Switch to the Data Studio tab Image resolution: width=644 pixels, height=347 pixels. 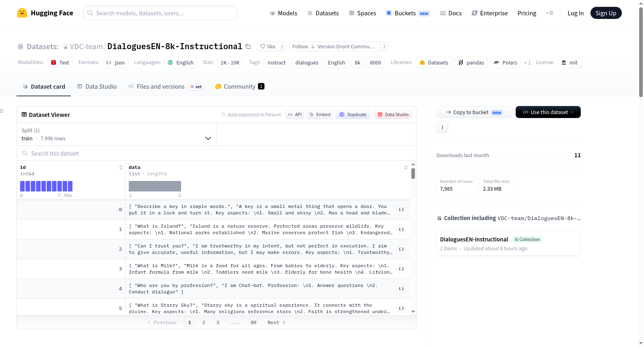click(x=97, y=86)
